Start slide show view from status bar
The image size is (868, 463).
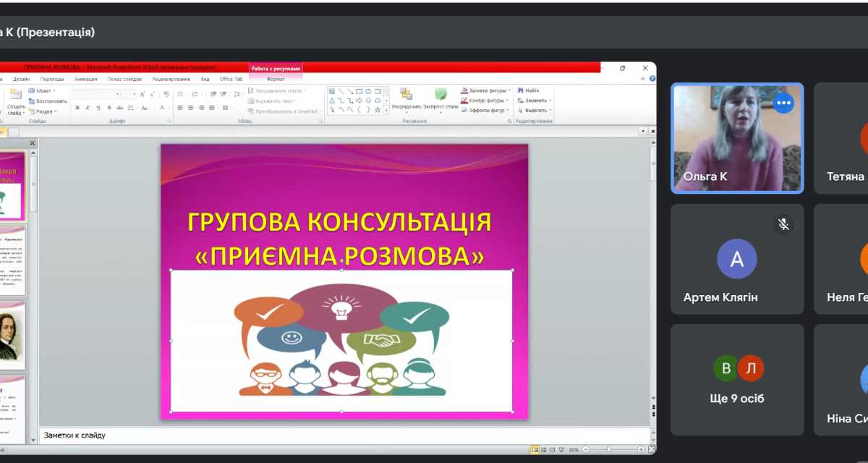(x=561, y=449)
